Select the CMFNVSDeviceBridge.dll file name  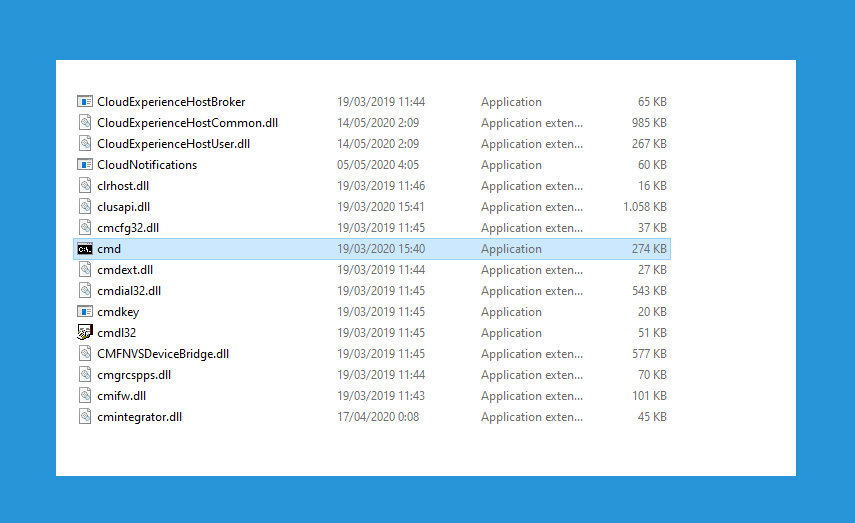(163, 354)
